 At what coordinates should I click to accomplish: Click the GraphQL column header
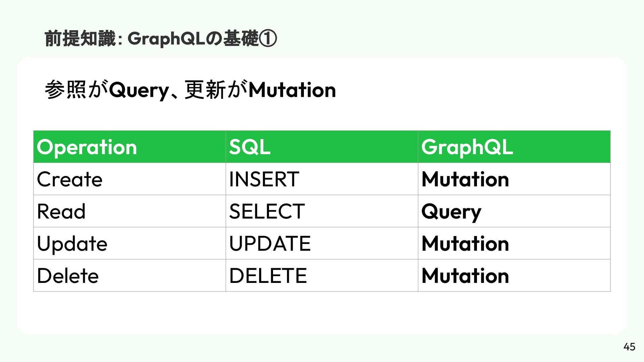click(514, 147)
